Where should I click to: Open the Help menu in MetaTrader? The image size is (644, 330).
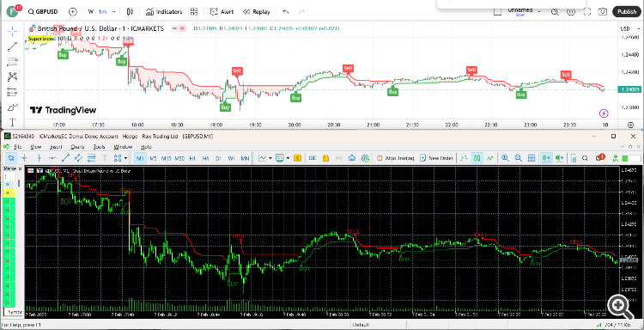pyautogui.click(x=146, y=147)
